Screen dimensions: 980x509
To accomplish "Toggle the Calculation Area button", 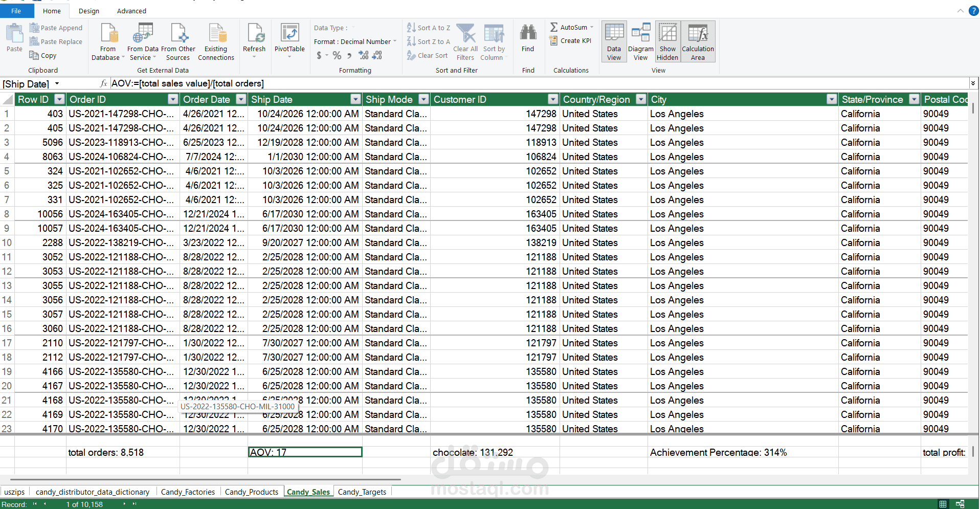I will 698,42.
